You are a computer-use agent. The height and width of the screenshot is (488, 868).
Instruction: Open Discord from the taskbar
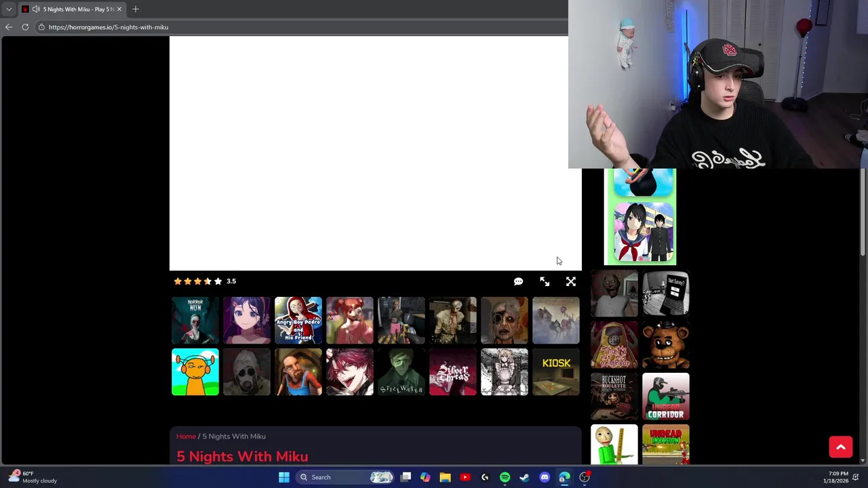pos(545,477)
